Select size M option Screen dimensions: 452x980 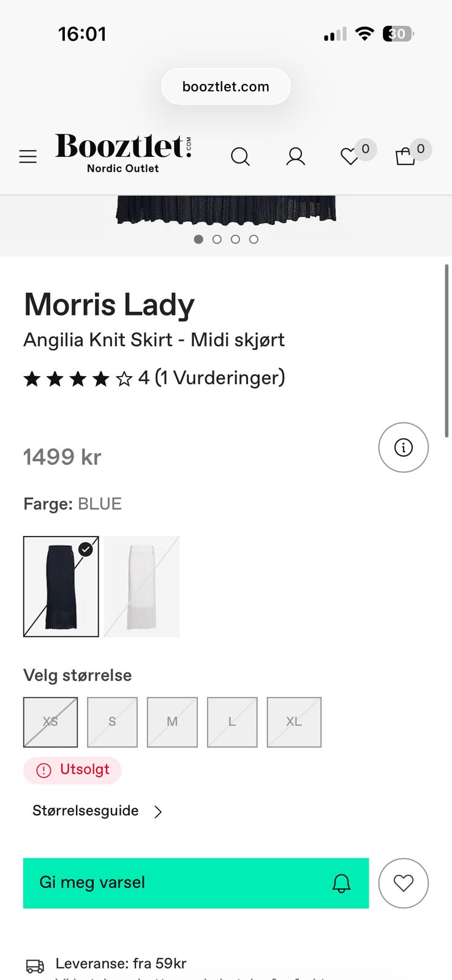tap(172, 722)
